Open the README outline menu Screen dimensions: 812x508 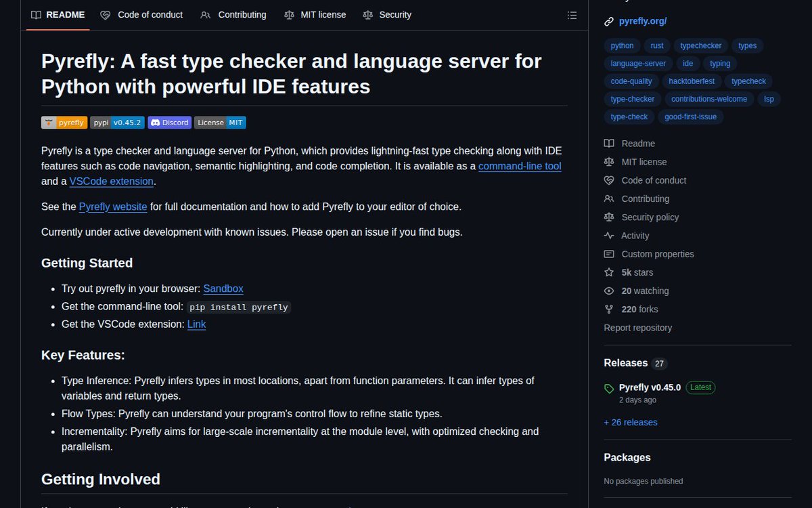coord(572,15)
